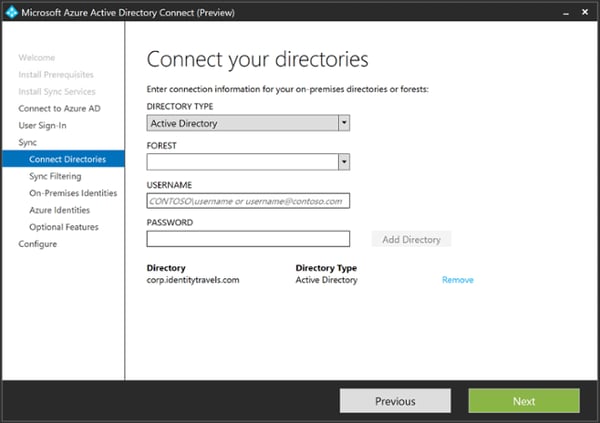Click the Connect your directories heading
The image size is (600, 423).
point(258,59)
